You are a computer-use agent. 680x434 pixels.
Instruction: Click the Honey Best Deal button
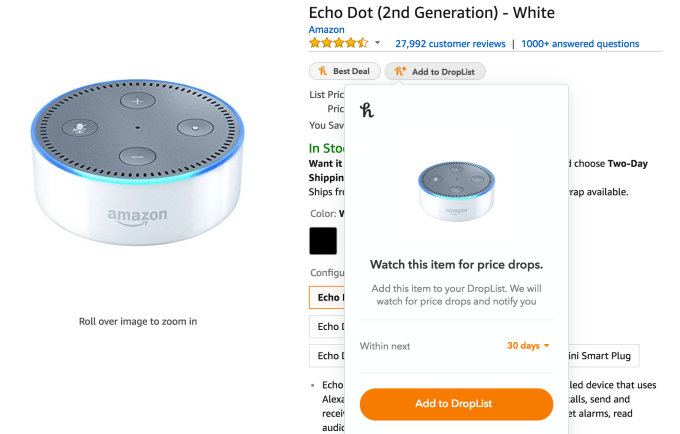click(345, 72)
